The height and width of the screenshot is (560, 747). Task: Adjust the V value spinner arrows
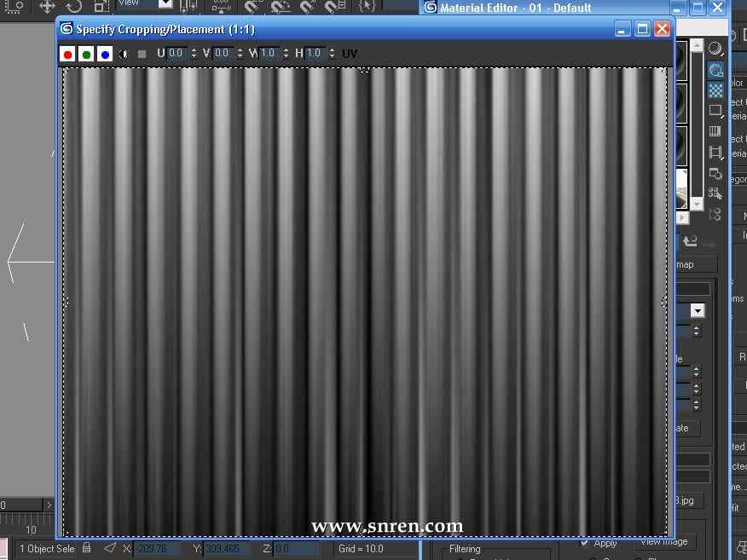pos(240,53)
